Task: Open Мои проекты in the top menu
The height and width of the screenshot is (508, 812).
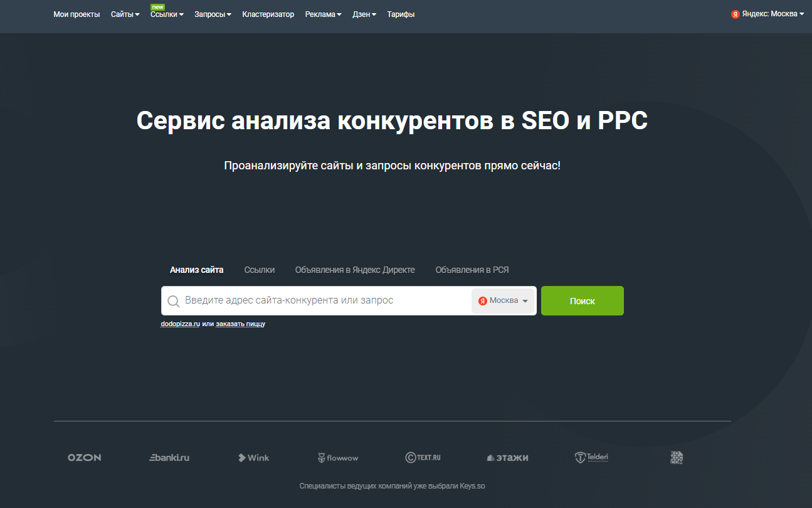Action: [76, 14]
